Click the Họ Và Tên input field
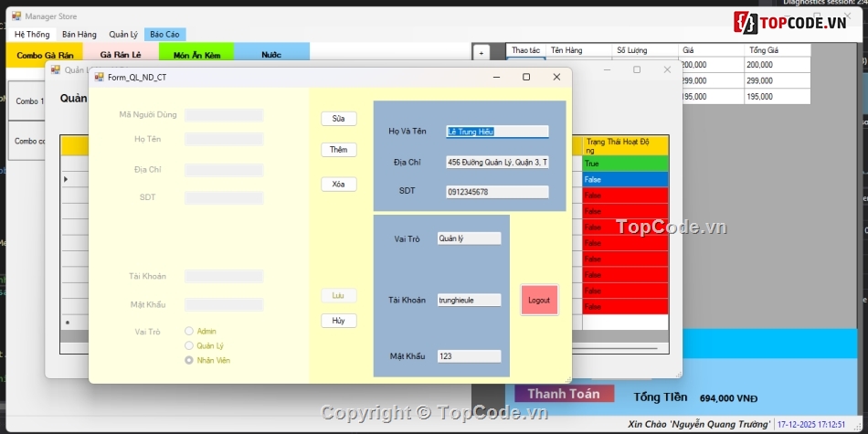868x434 pixels. click(497, 132)
